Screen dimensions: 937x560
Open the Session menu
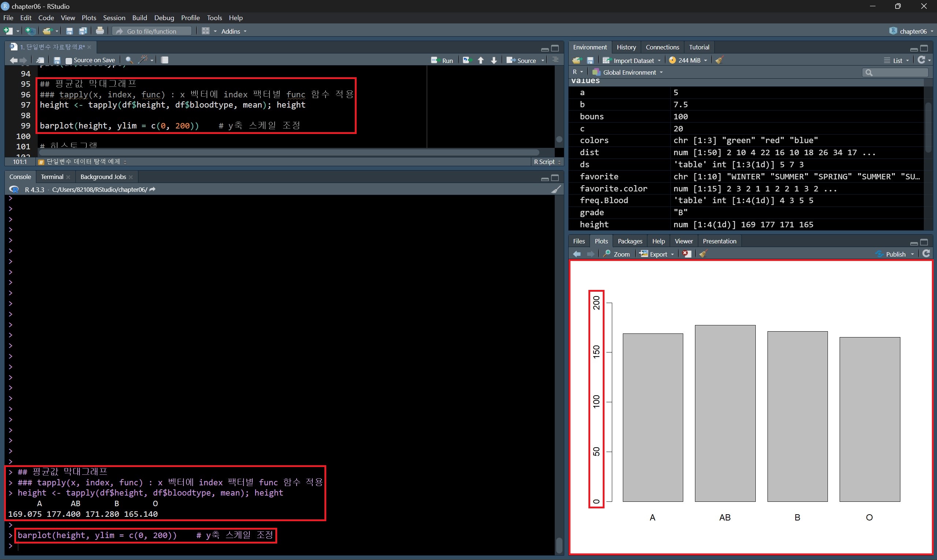pyautogui.click(x=114, y=18)
